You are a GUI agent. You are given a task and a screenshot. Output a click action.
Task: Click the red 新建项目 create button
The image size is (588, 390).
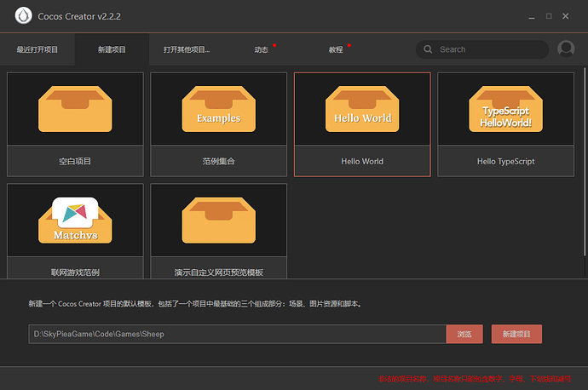click(516, 334)
